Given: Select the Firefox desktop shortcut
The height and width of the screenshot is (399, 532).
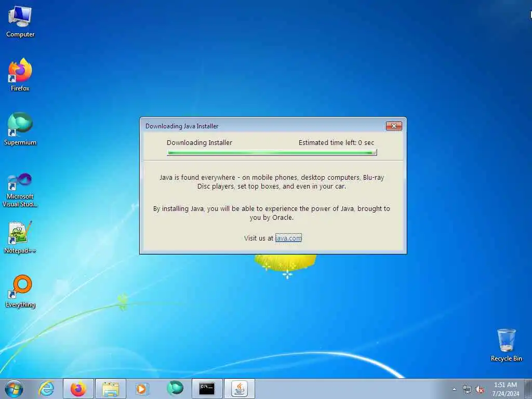Looking at the screenshot, I should pos(20,75).
